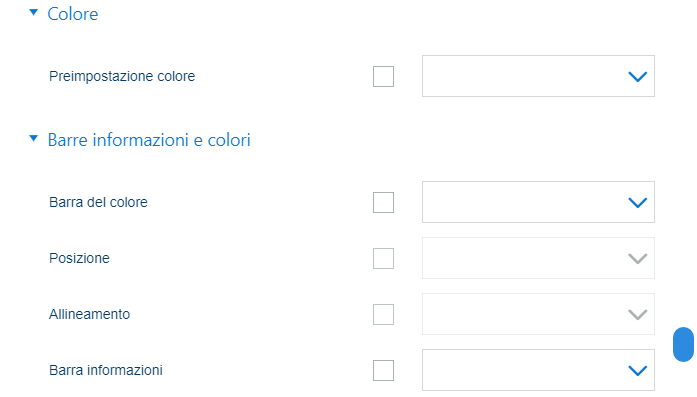697x397 pixels.
Task: Click the Preimpostazione colore dropdown chevron
Action: (637, 77)
